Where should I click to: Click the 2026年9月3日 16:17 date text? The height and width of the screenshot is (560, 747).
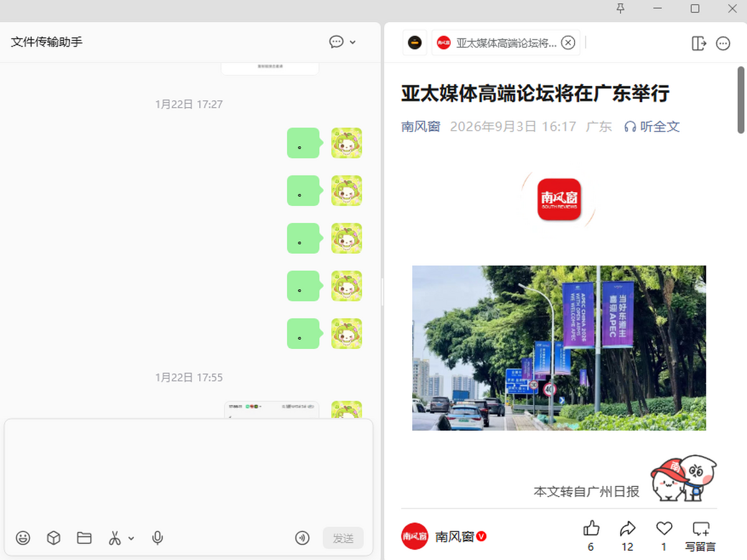click(513, 126)
